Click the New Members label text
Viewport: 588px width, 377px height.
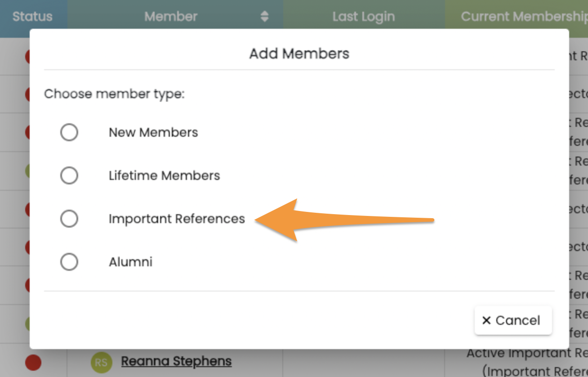click(153, 132)
